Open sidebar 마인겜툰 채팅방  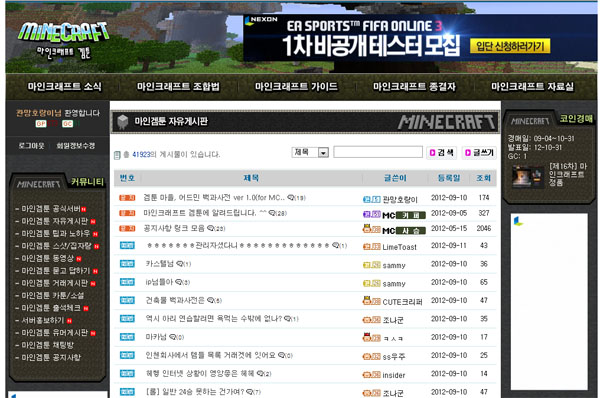click(x=47, y=345)
